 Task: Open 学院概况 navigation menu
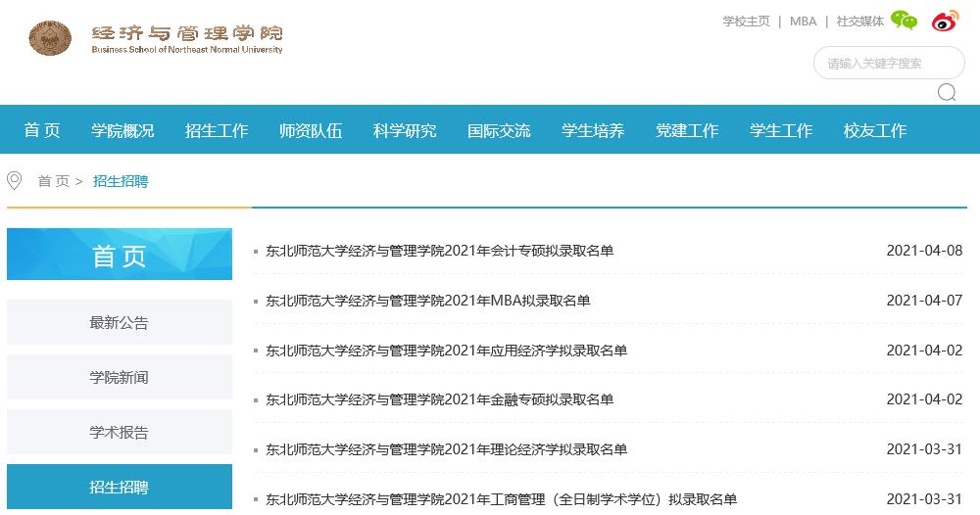[122, 130]
